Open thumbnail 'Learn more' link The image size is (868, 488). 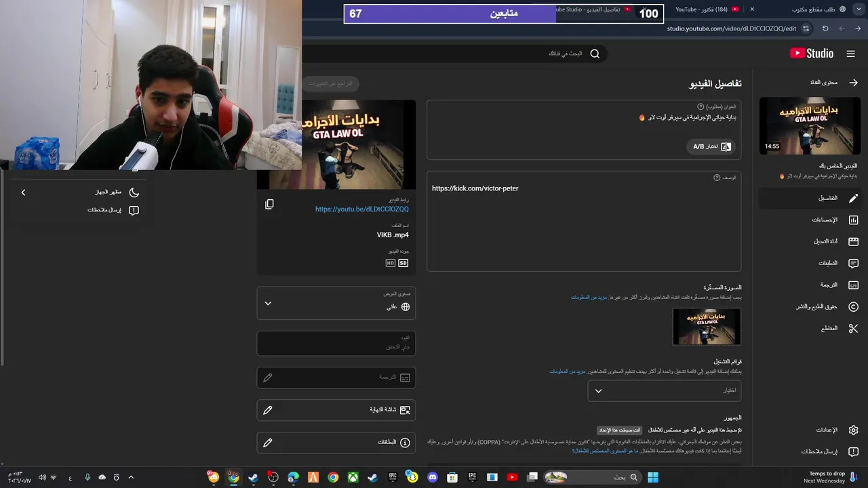589,297
